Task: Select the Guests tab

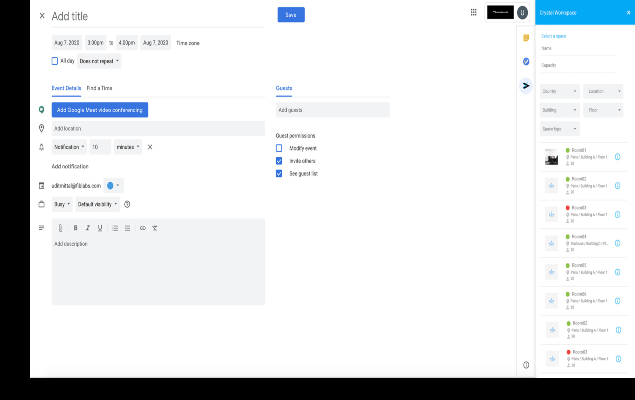Action: click(x=284, y=88)
